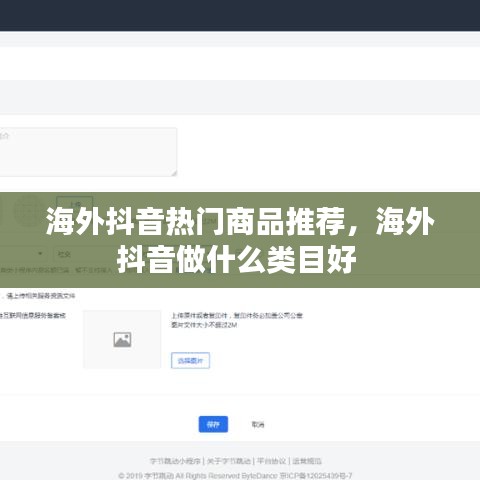This screenshot has height=480, width=480.
Task: Open the 平台协议 footer link
Action: coord(271,461)
